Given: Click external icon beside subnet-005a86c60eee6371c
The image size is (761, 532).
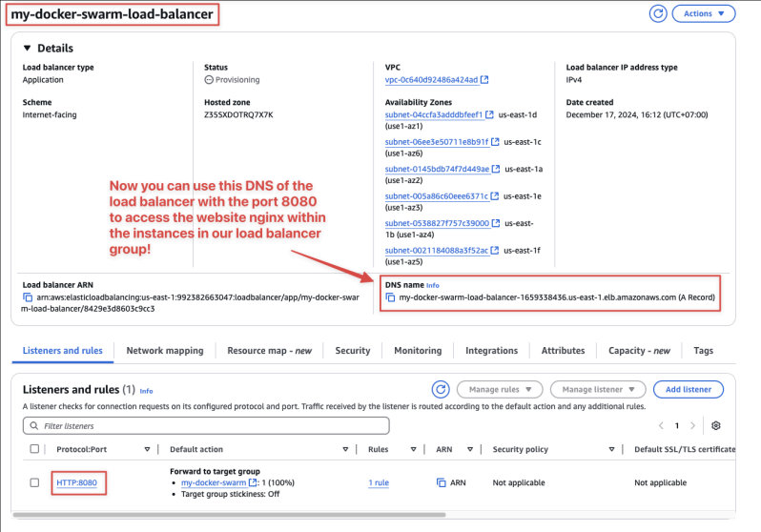Looking at the screenshot, I should pos(495,196).
